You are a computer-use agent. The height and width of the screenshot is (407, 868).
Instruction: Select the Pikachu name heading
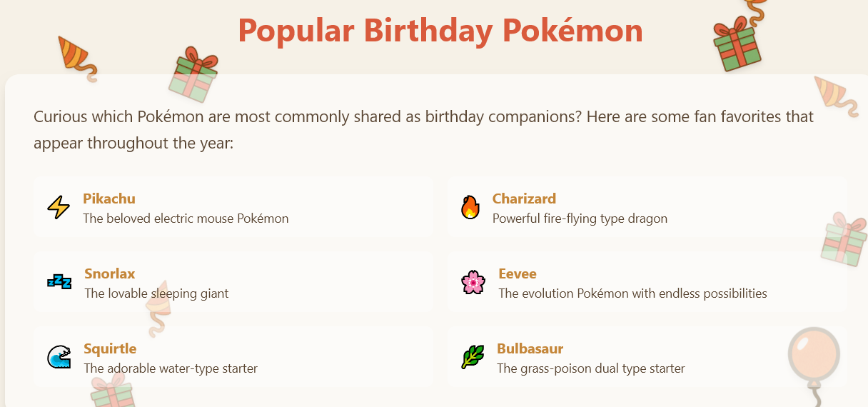[108, 199]
